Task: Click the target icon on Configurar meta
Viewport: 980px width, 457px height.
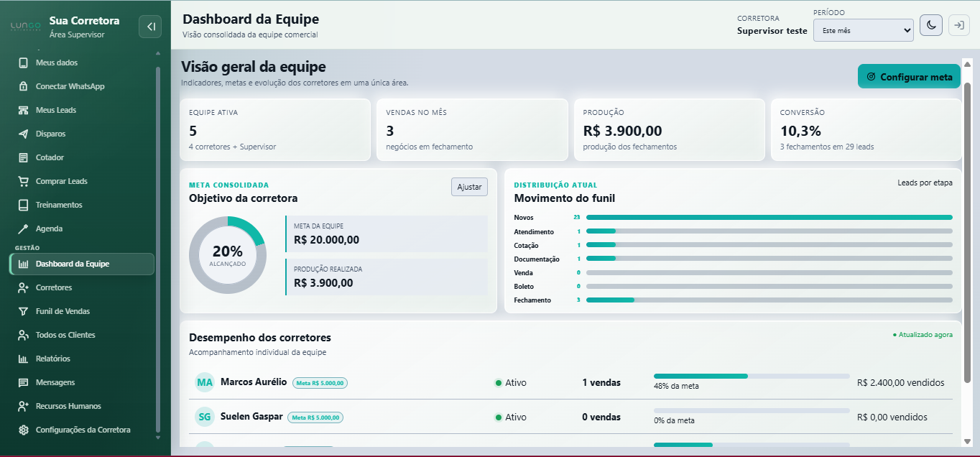Action: pyautogui.click(x=872, y=77)
